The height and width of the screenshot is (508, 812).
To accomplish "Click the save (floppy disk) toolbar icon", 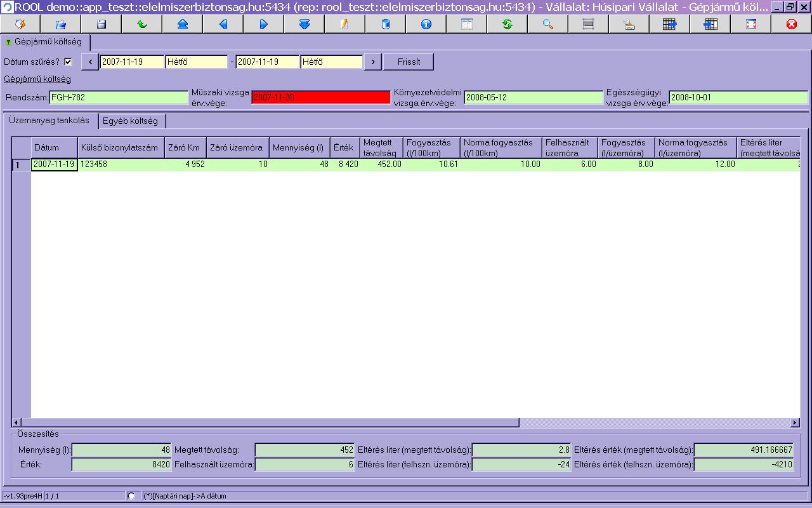I will [101, 24].
